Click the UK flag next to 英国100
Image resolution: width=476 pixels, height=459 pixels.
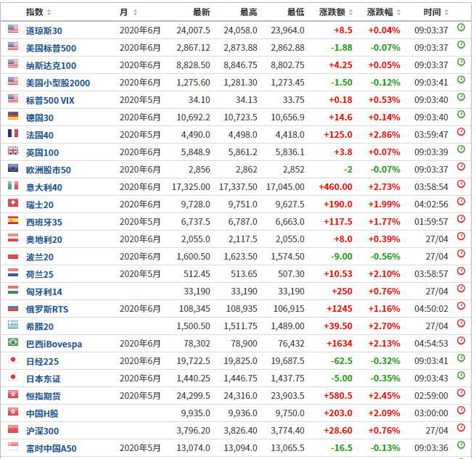pos(13,151)
